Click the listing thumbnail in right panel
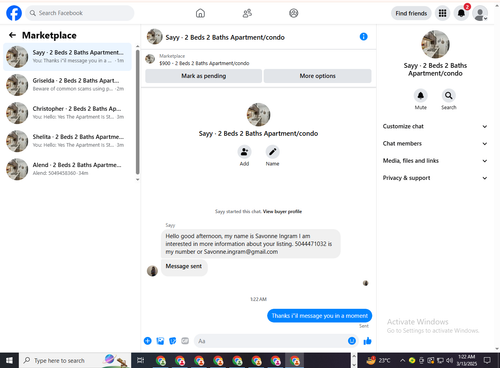 click(x=435, y=44)
